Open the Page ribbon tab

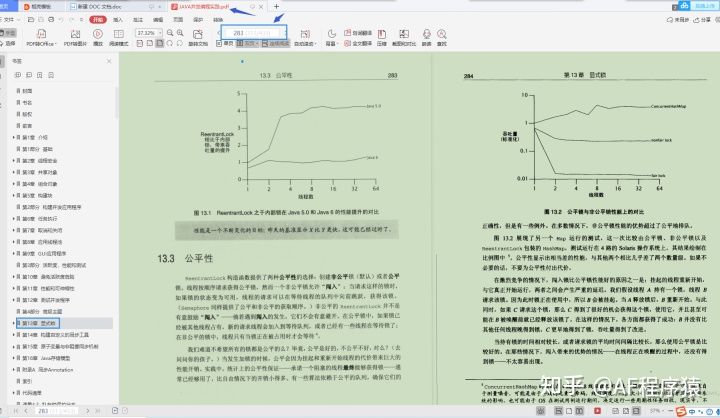tap(178, 20)
